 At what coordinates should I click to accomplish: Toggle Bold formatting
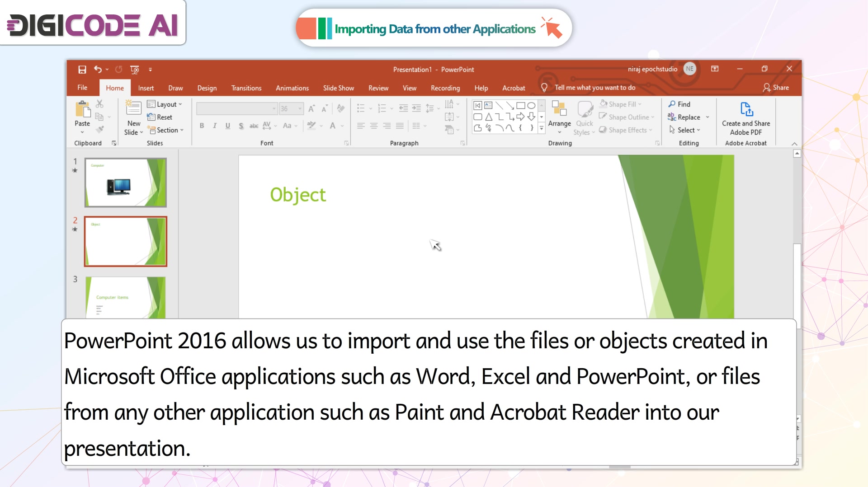point(202,126)
